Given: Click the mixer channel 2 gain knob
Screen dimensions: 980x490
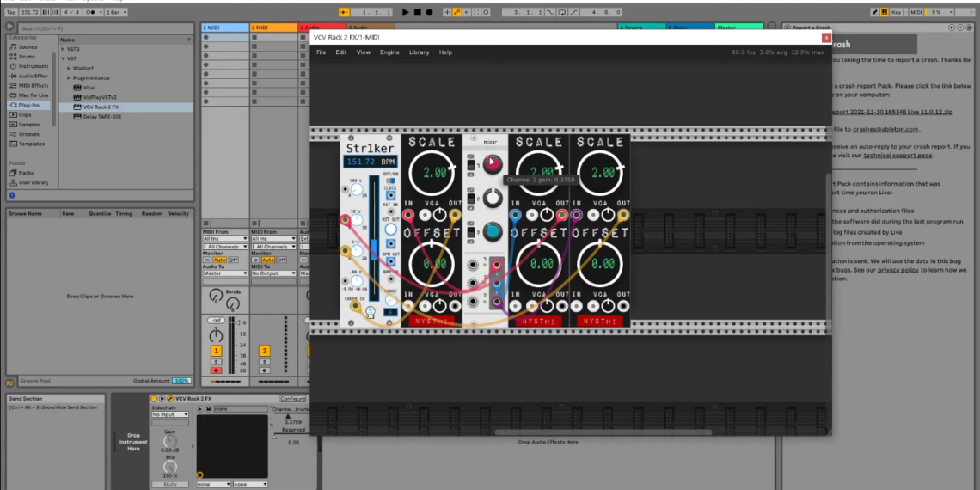Looking at the screenshot, I should click(493, 198).
